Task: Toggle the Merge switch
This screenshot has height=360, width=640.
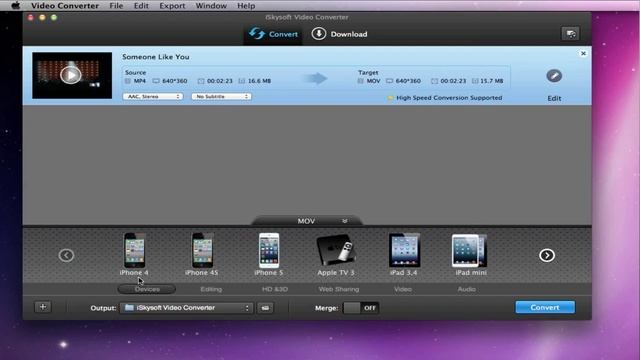Action: [361, 308]
